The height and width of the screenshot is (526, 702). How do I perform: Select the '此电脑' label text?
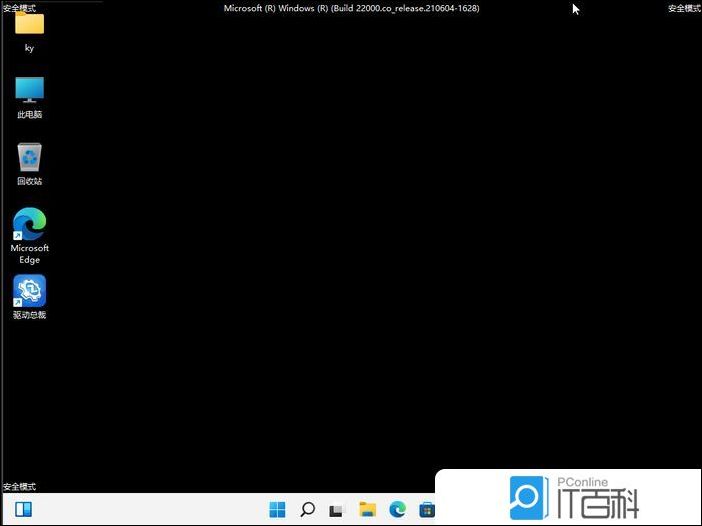click(30, 115)
